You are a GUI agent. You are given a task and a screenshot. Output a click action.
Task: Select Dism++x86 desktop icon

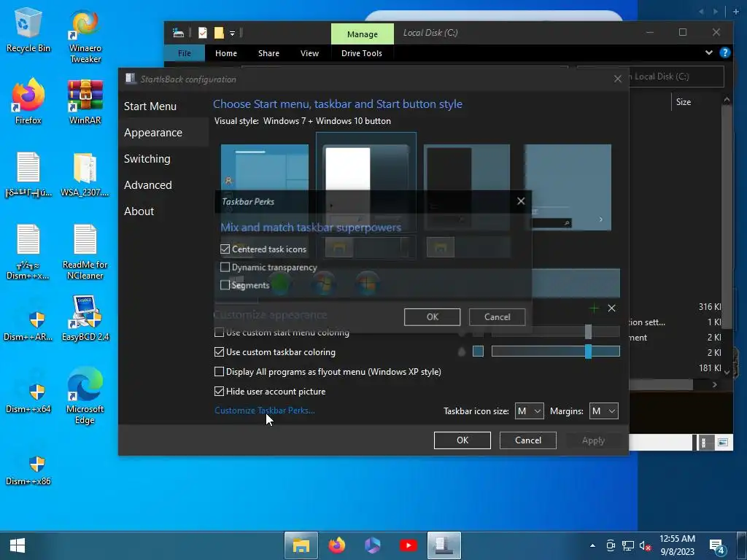pyautogui.click(x=28, y=469)
